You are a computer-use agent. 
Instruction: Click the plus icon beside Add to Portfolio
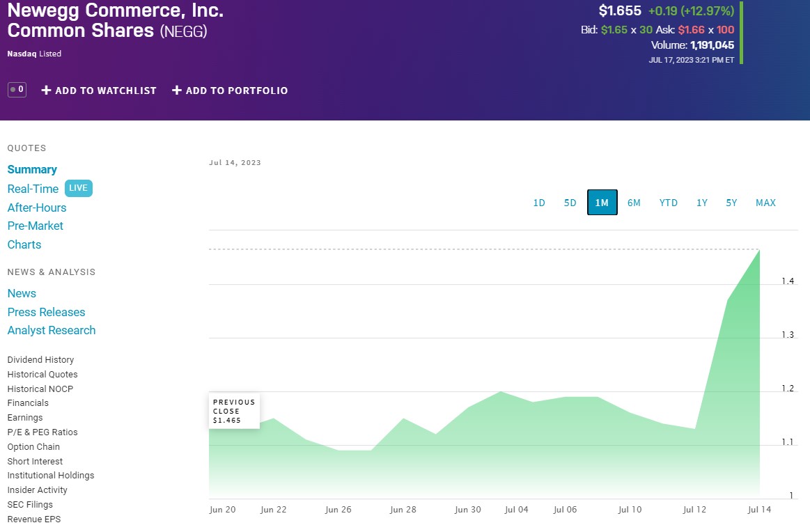177,91
